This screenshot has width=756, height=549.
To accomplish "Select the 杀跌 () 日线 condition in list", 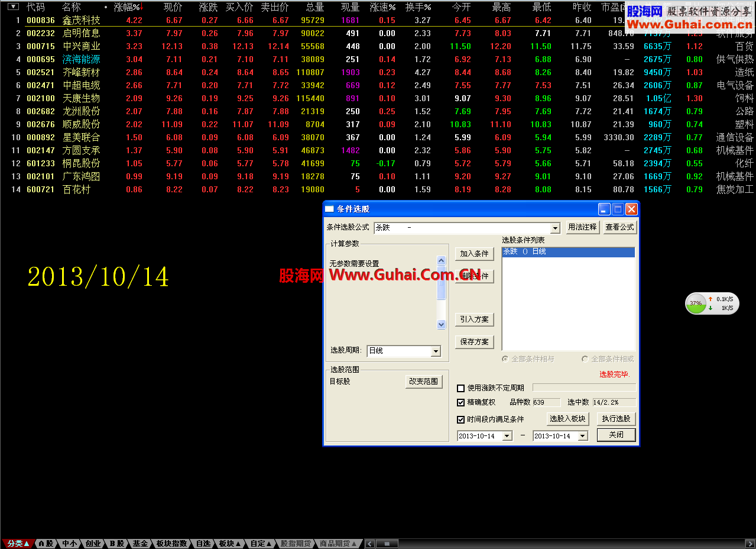I will click(x=568, y=252).
